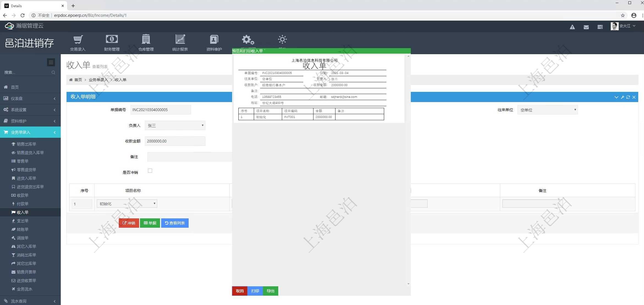
Task: Open the 项目名称 dropdown showing 初始化
Action: [x=127, y=204]
